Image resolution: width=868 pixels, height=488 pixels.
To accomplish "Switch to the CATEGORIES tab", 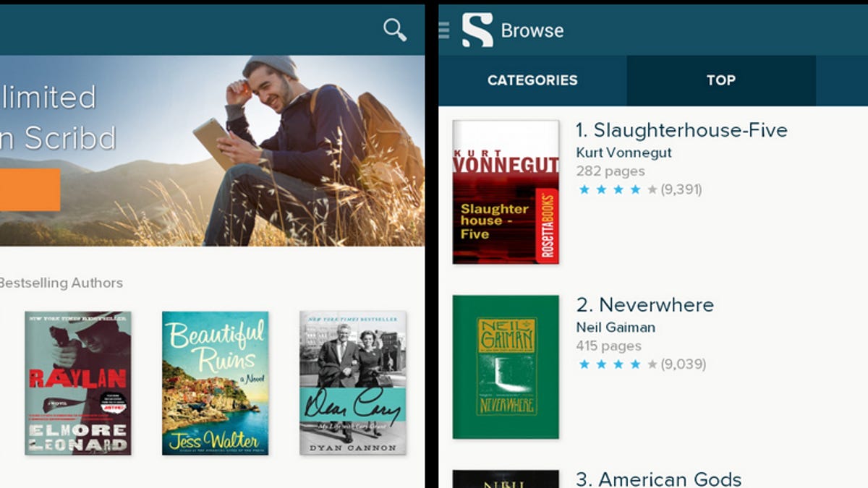I will [x=532, y=80].
